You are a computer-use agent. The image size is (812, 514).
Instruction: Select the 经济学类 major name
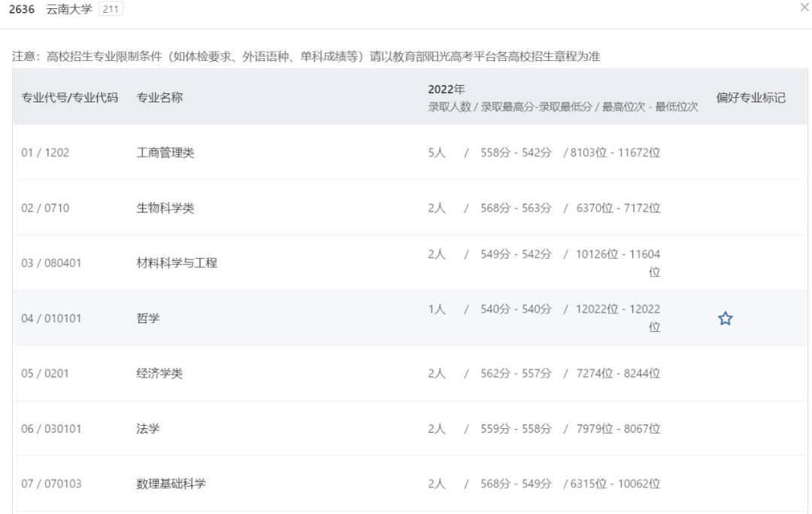159,373
